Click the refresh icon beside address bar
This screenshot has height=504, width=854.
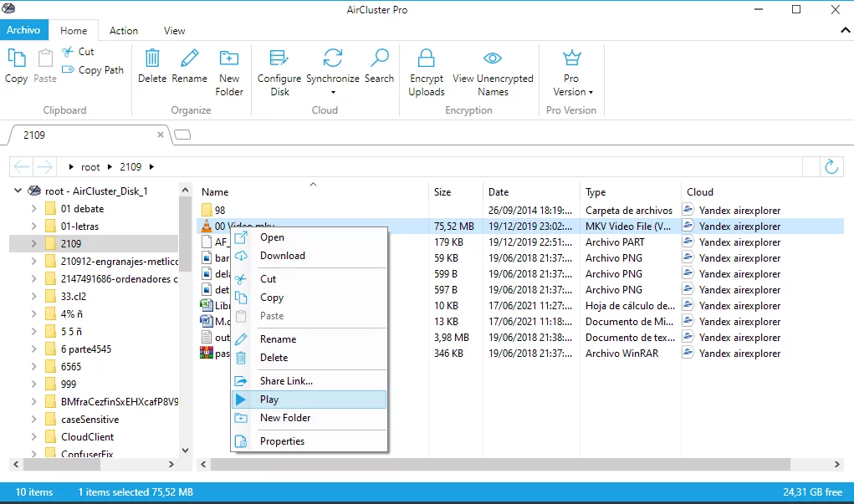[831, 166]
